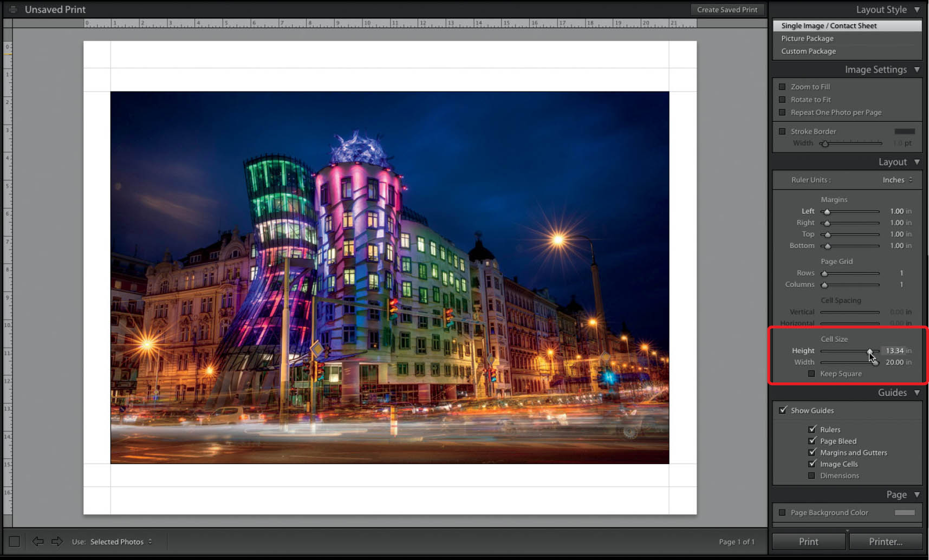Enable Rotate to Fit
Image resolution: width=929 pixels, height=560 pixels.
coord(782,100)
